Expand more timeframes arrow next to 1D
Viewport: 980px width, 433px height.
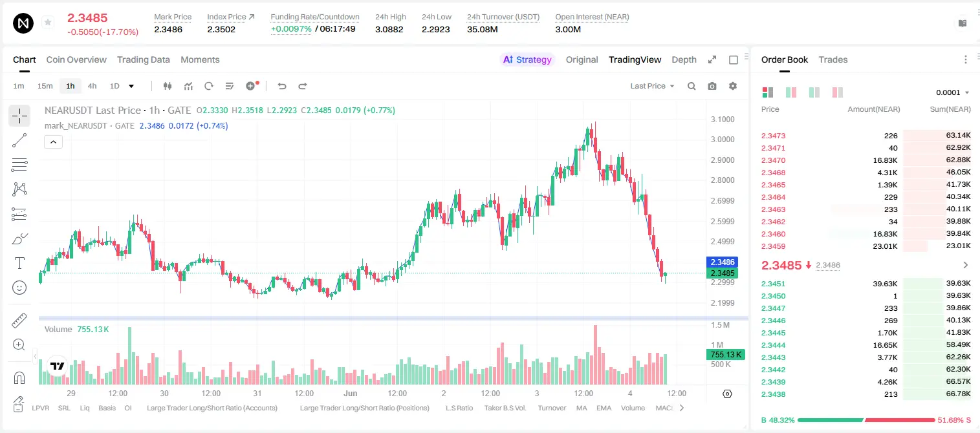131,86
